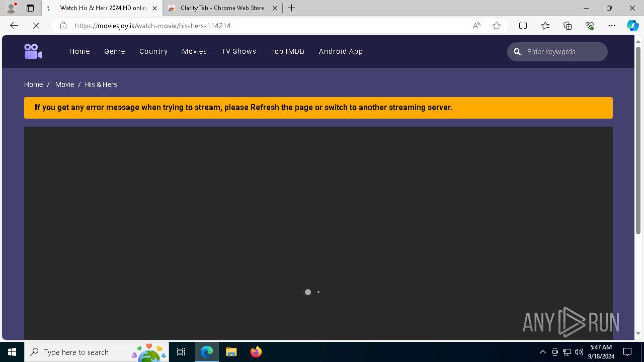Open Home in site navigation
The width and height of the screenshot is (644, 362).
pyautogui.click(x=79, y=51)
